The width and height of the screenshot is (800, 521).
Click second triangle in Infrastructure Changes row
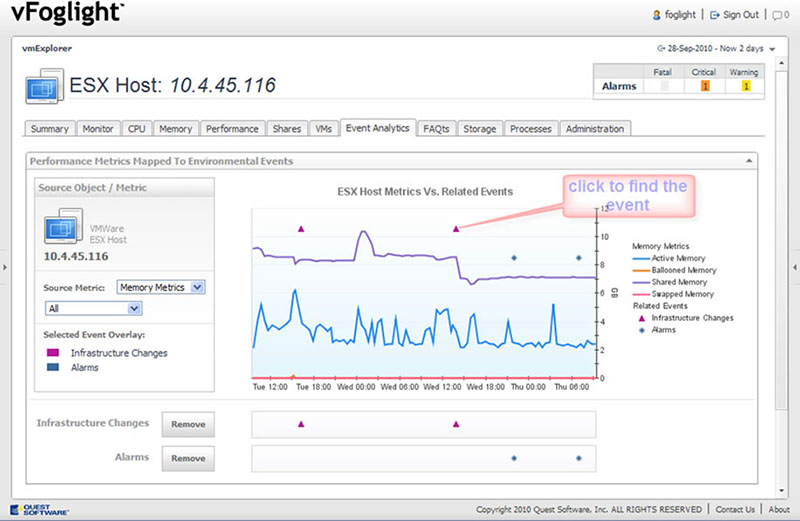click(x=456, y=424)
